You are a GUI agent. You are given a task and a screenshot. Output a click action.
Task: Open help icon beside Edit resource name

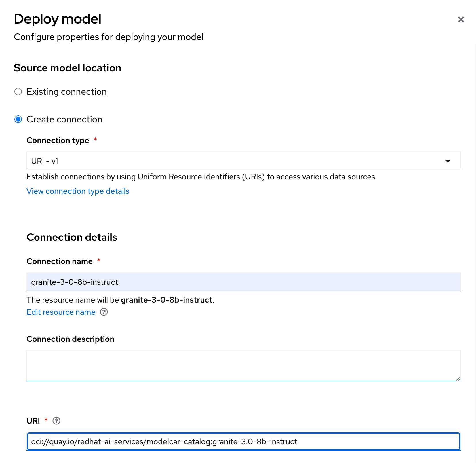[104, 312]
